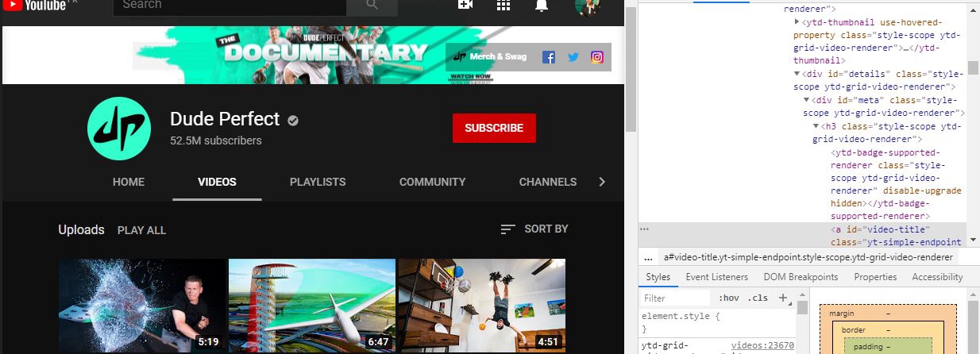Click PLAY ALL for uploads
Screen dimensions: 980x354
coord(141,230)
